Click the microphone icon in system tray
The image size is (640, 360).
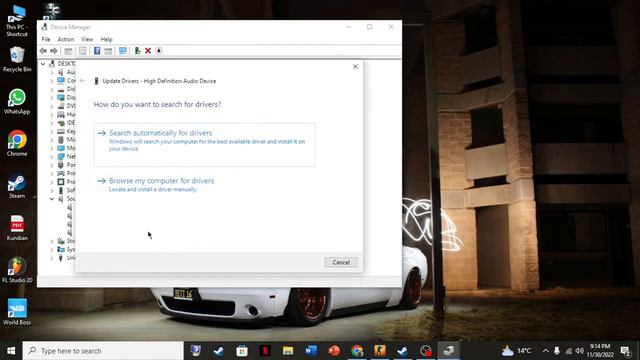point(557,351)
